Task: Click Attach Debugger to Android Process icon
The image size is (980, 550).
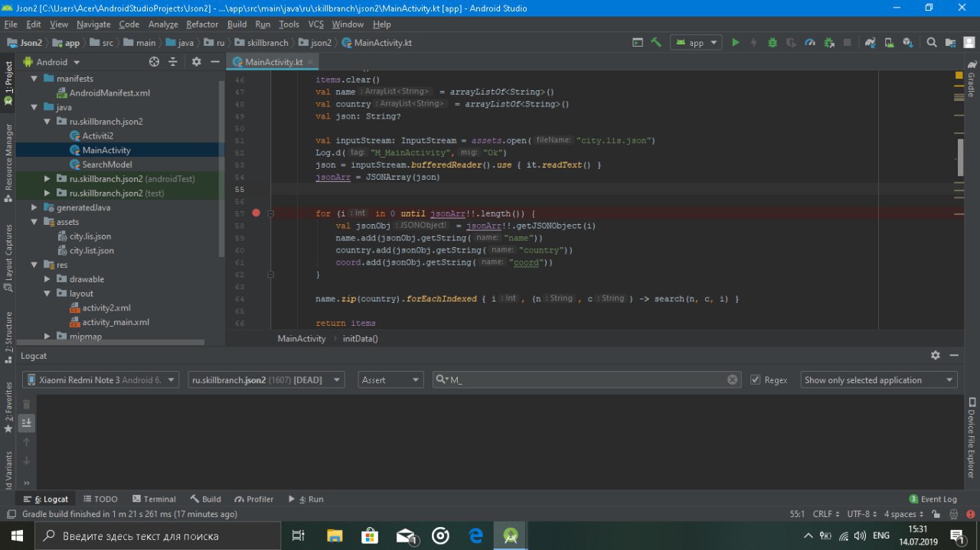Action: [830, 43]
